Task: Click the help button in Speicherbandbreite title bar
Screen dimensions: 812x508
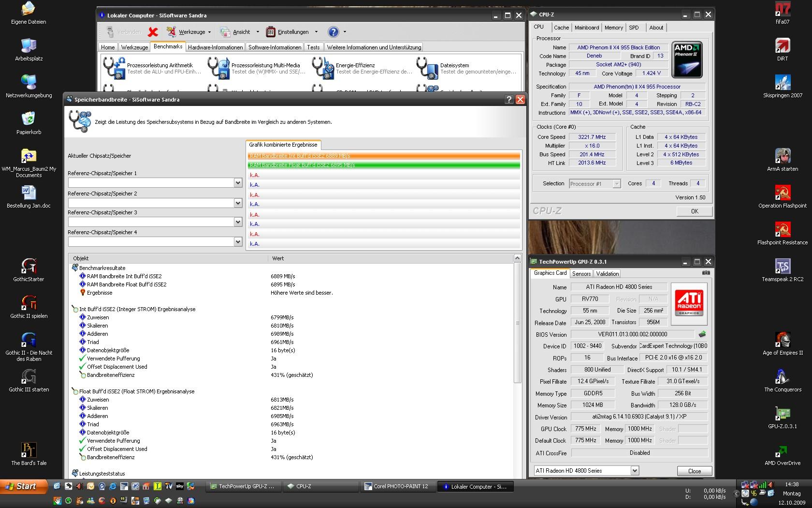Action: coord(509,99)
